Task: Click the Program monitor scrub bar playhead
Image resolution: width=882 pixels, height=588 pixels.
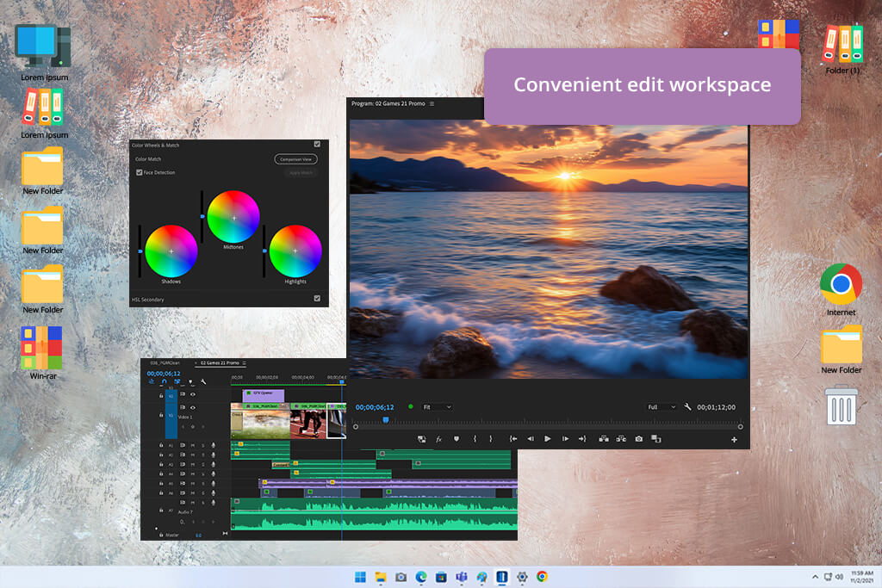Action: tap(386, 420)
